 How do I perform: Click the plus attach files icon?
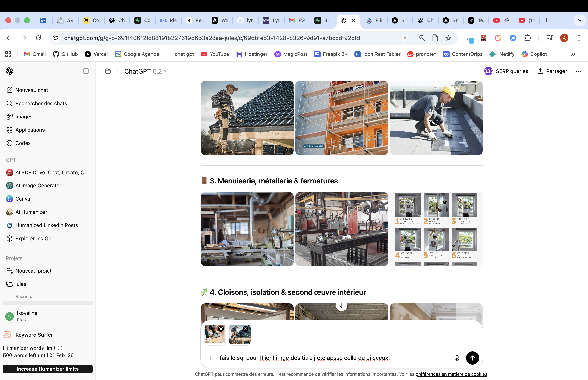pyautogui.click(x=211, y=358)
